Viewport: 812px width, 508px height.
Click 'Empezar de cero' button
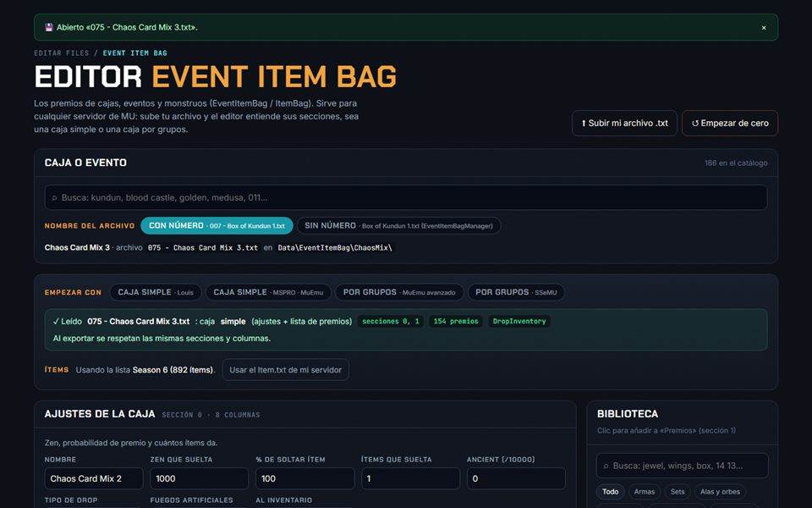point(730,124)
